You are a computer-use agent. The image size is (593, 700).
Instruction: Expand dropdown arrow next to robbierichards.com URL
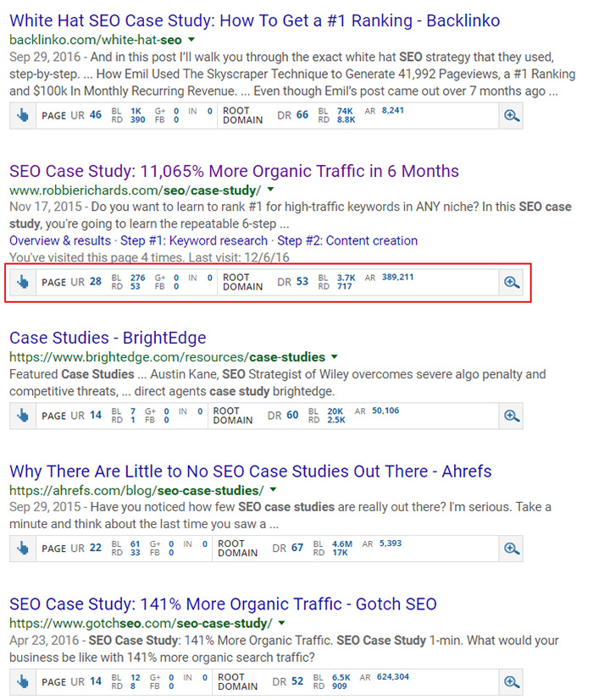270,190
